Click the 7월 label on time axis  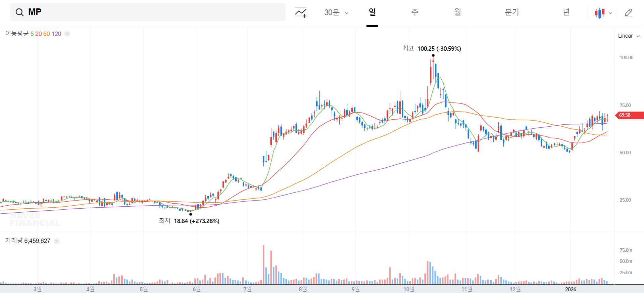click(247, 289)
